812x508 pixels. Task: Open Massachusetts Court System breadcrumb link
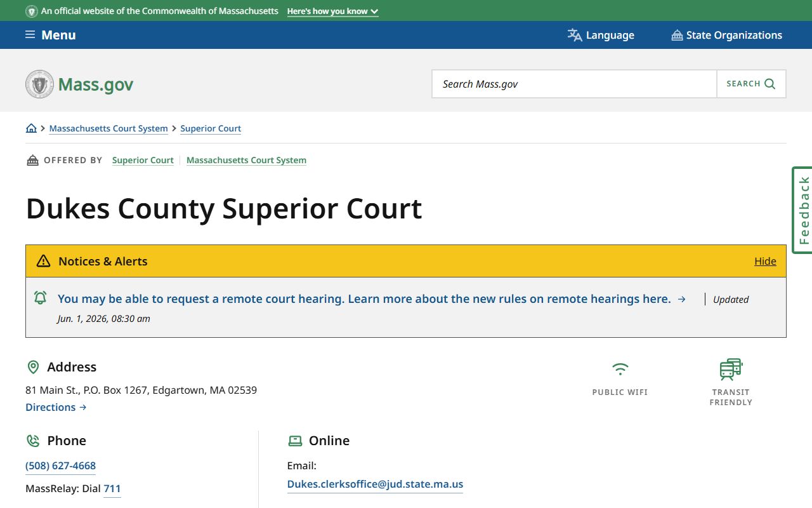click(x=108, y=128)
